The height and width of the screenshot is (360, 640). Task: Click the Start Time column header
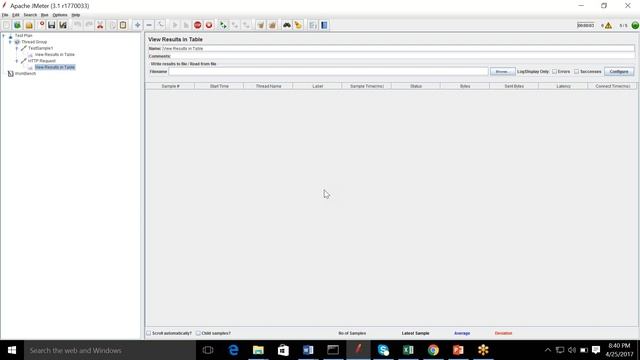(x=219, y=86)
